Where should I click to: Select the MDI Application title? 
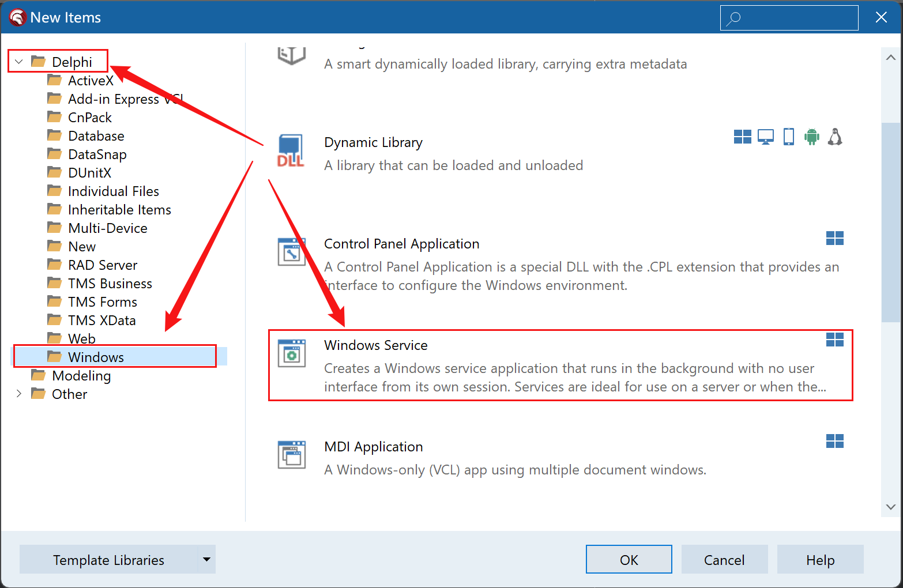[x=373, y=447]
